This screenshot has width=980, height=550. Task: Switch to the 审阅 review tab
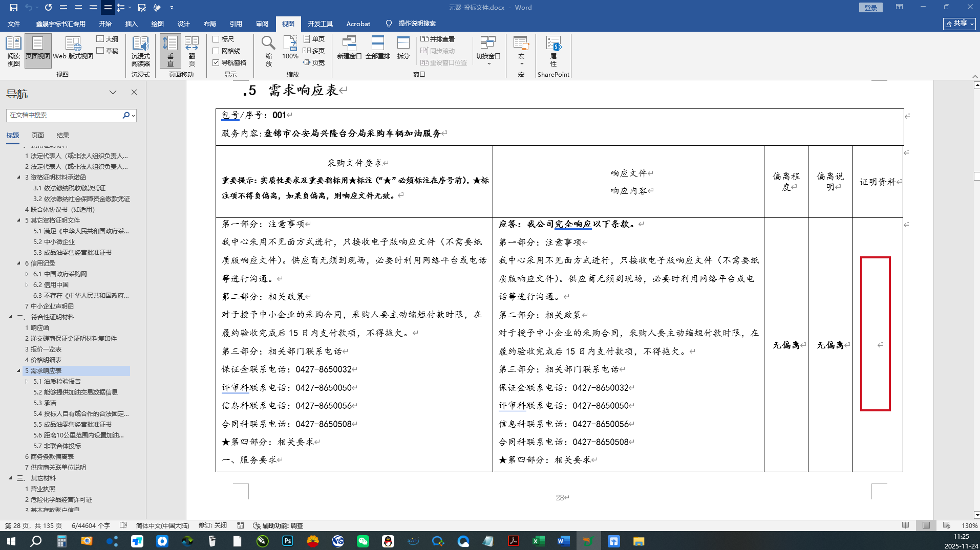(262, 24)
